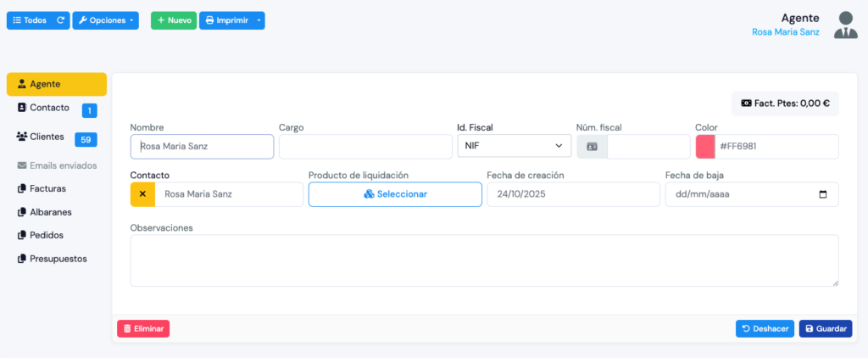Click the red Eliminar button
This screenshot has height=358, width=868.
point(143,328)
